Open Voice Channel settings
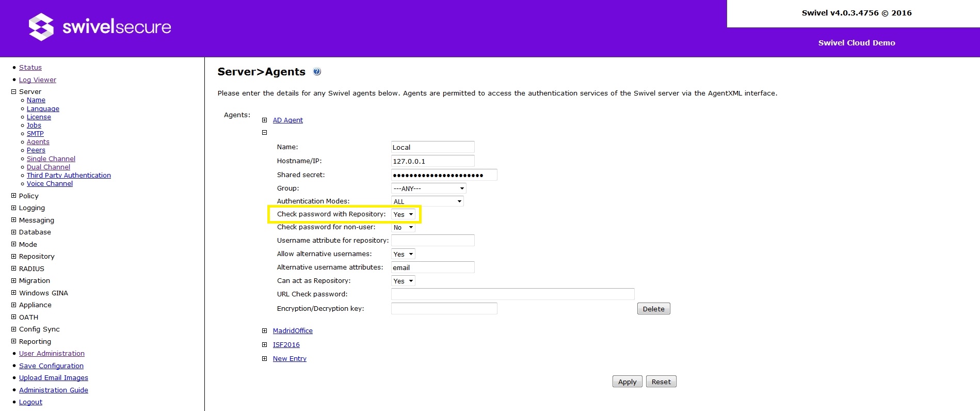 click(50, 184)
